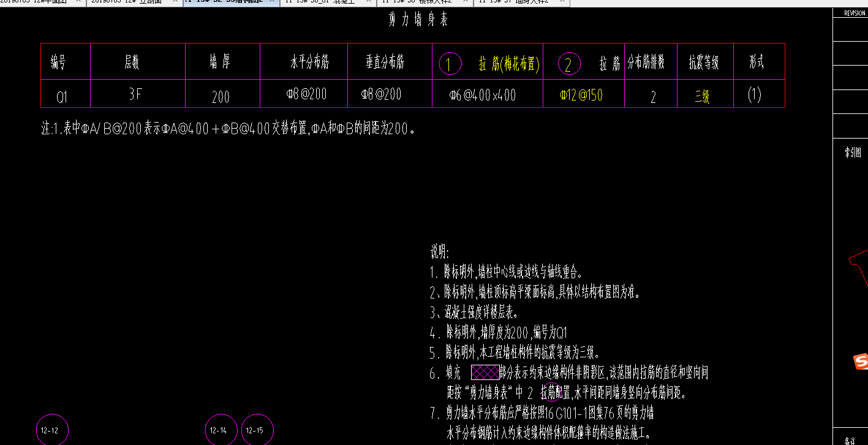Close the 12# 立面图 tab
The image size is (868, 445).
tap(175, 2)
